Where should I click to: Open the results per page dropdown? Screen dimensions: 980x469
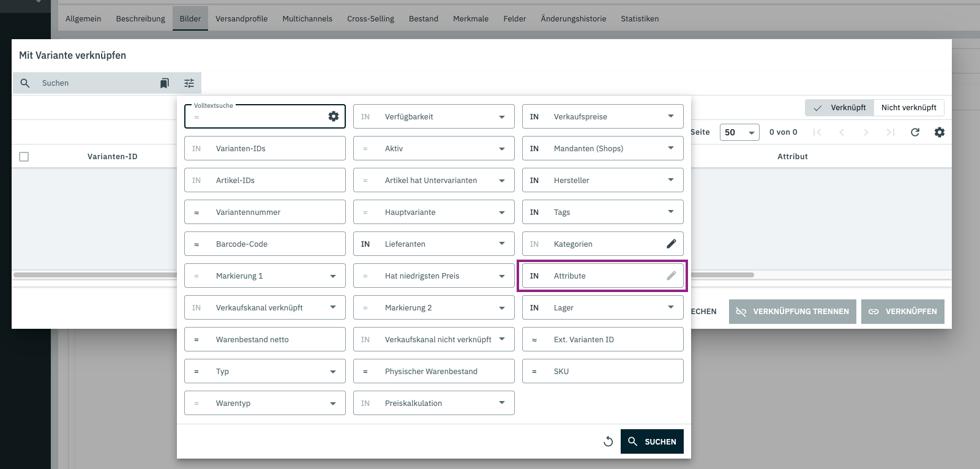click(x=739, y=132)
